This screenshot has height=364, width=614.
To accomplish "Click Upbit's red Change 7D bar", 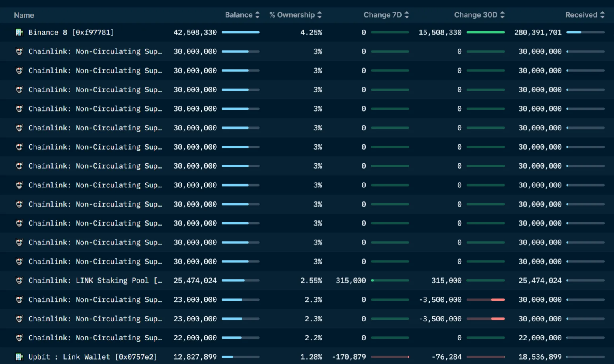I will [x=390, y=357].
